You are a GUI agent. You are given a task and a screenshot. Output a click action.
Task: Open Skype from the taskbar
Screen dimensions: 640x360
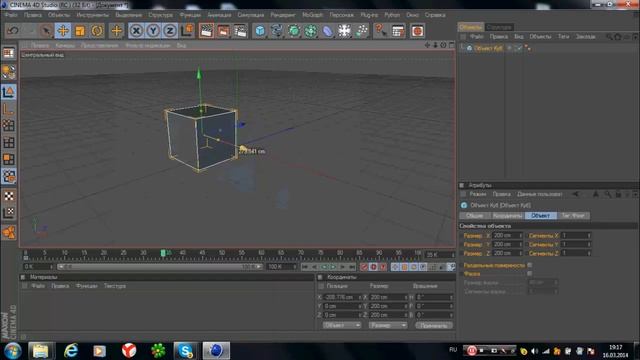click(x=186, y=351)
